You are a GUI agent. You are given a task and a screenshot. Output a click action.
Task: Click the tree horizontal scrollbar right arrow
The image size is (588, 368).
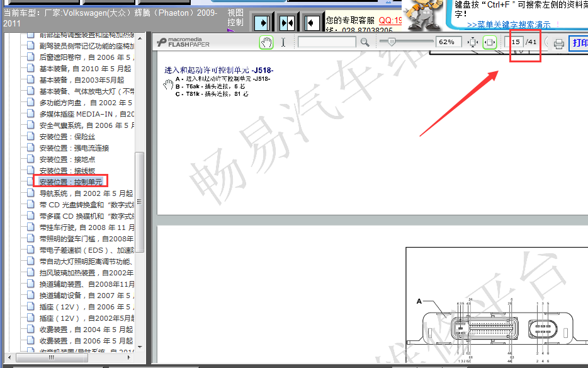click(129, 357)
